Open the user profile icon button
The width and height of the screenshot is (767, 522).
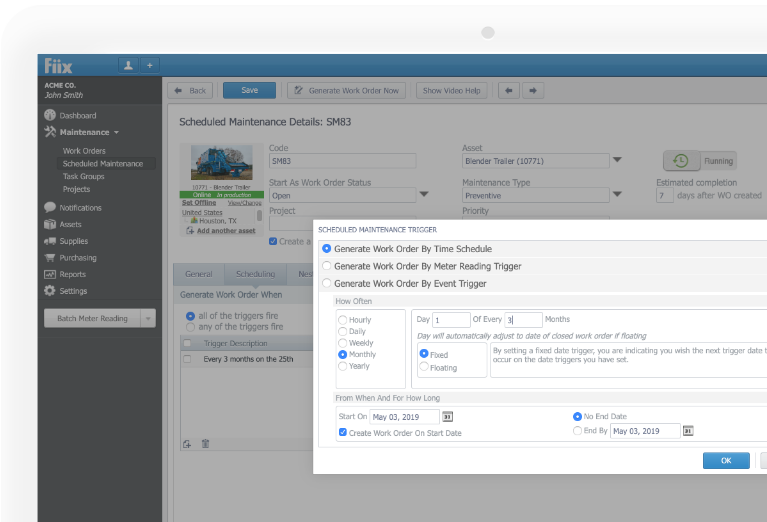click(128, 65)
